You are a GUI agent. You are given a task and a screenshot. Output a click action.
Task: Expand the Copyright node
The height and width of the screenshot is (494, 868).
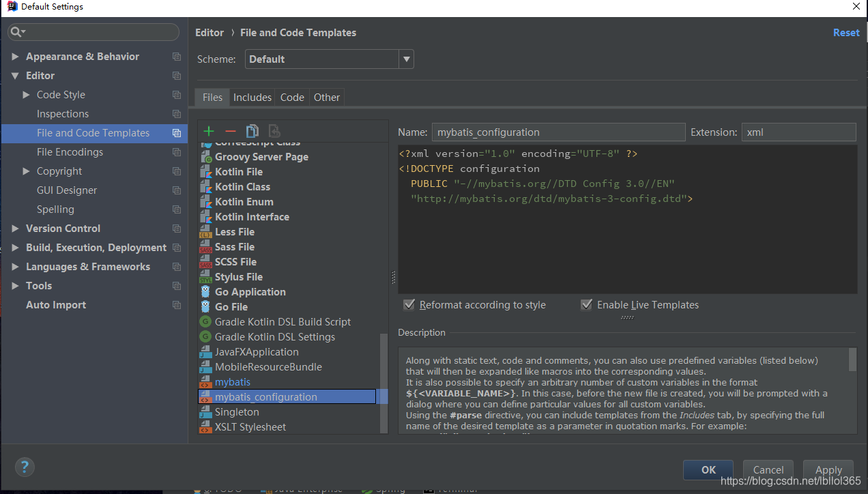27,171
